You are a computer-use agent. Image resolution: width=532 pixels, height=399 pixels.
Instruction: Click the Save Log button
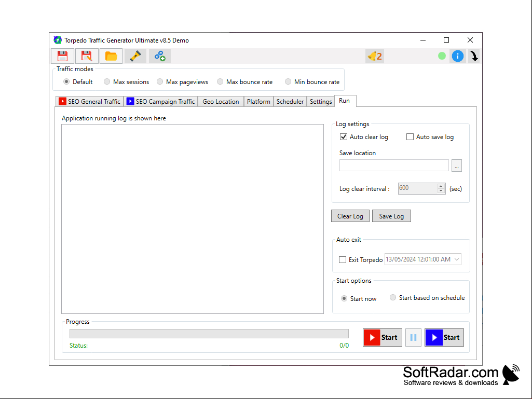click(391, 216)
